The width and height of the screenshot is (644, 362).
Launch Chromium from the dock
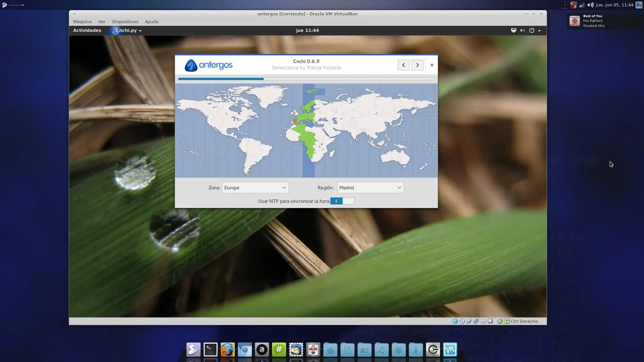click(245, 350)
